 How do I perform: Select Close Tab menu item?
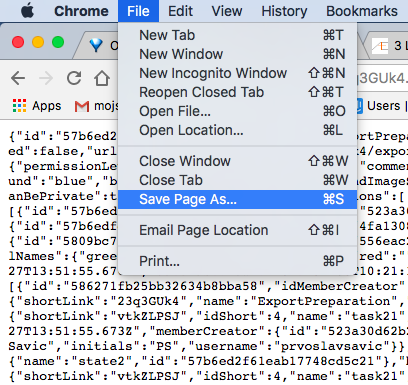click(x=237, y=180)
